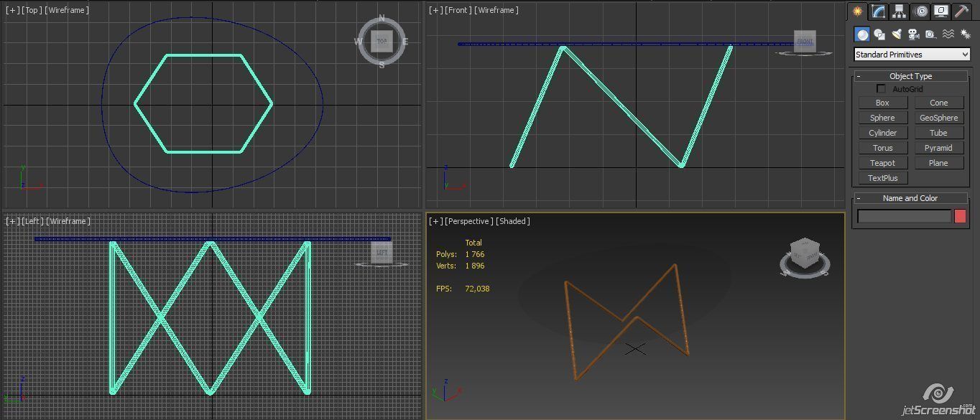Viewport: 980px width, 420px height.
Task: Select the Space Warps category icon
Action: [948, 34]
